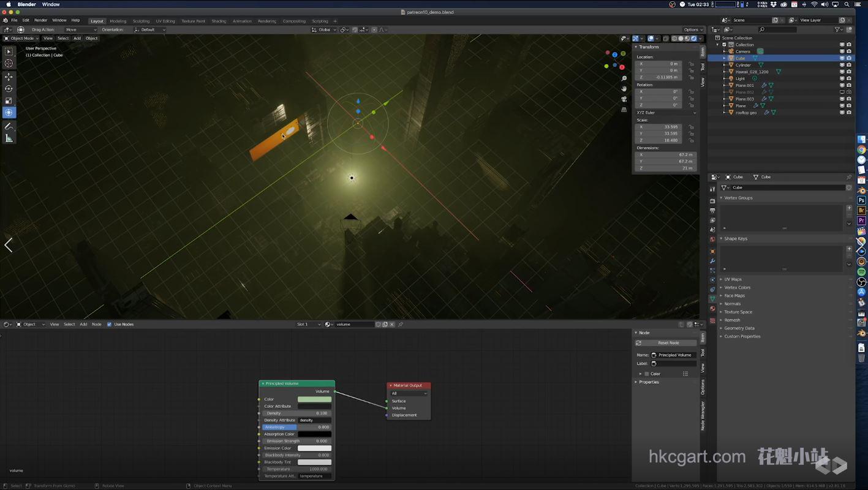Select the Select Box tool
The height and width of the screenshot is (490, 868).
point(9,51)
